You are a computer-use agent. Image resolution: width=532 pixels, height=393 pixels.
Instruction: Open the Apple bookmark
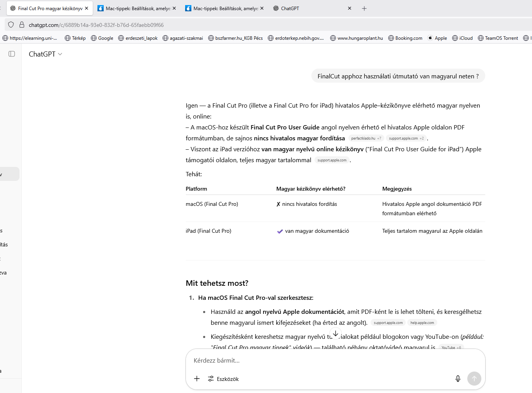click(x=437, y=38)
